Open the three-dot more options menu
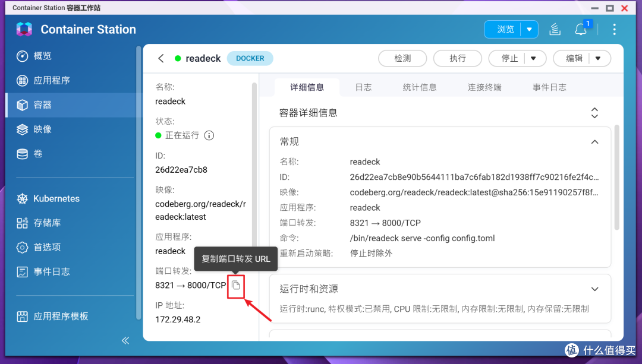The image size is (642, 364). pyautogui.click(x=614, y=30)
